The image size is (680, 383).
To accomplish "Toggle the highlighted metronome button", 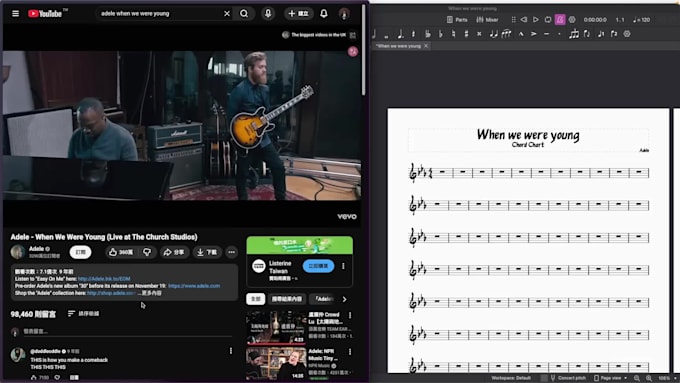I will [560, 20].
